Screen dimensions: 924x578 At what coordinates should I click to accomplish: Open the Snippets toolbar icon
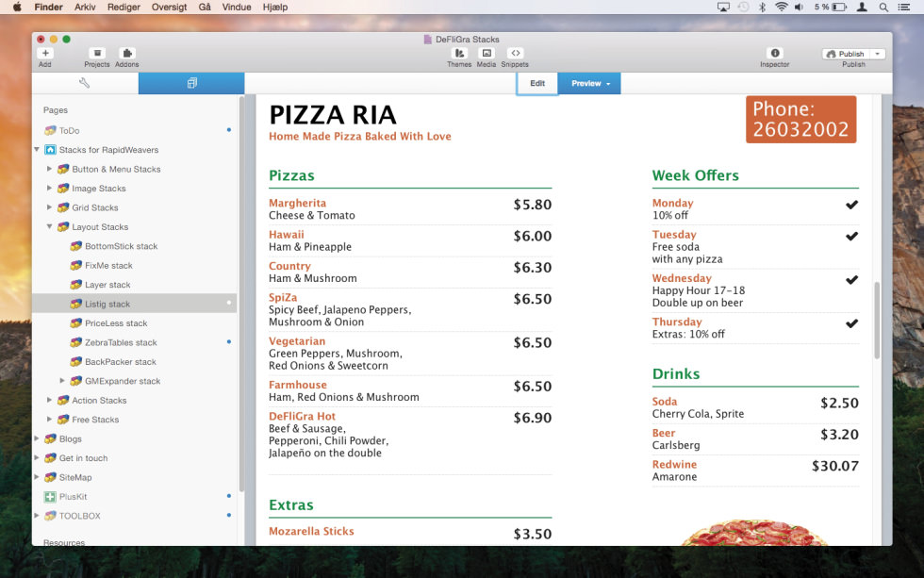[x=515, y=53]
